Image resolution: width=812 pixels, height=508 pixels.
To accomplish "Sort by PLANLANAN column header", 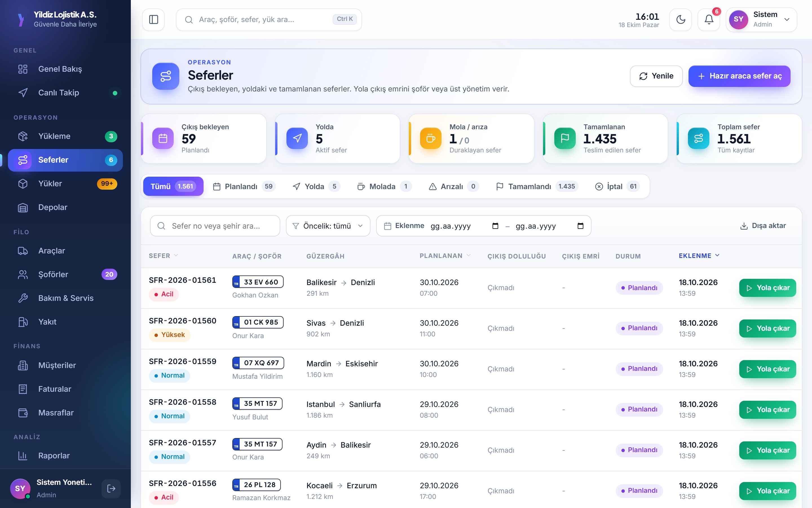I will (445, 256).
